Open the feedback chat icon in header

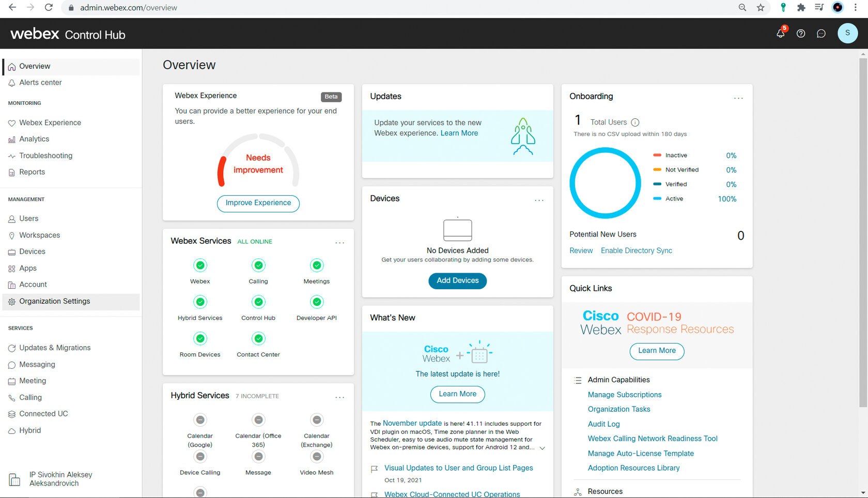[821, 33]
